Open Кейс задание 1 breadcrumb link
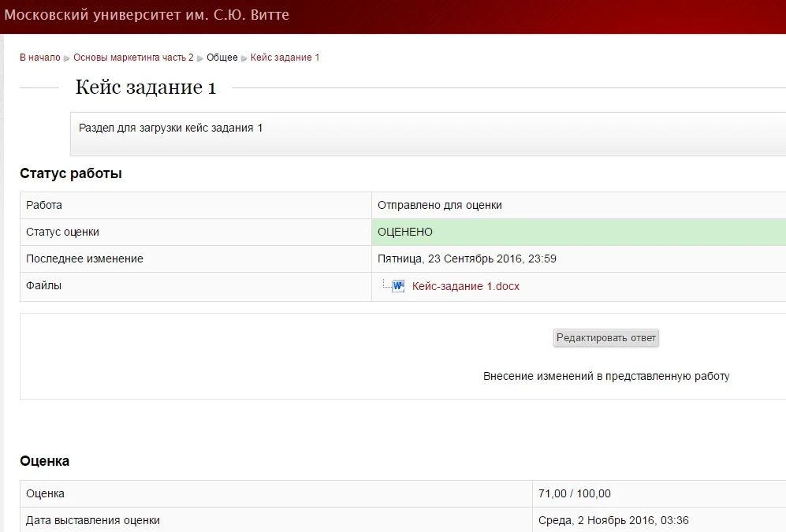This screenshot has width=786, height=532. 285,57
